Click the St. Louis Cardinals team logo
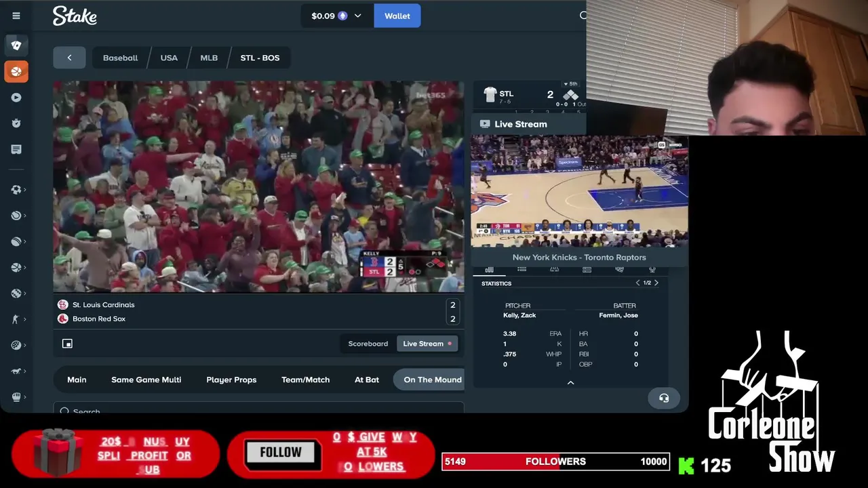Image resolution: width=868 pixels, height=488 pixels. [x=62, y=305]
